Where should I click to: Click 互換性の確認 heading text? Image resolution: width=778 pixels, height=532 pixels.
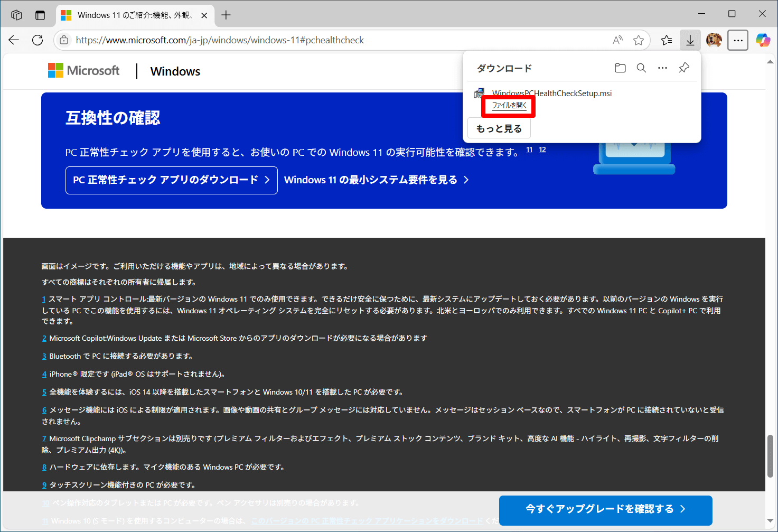113,118
